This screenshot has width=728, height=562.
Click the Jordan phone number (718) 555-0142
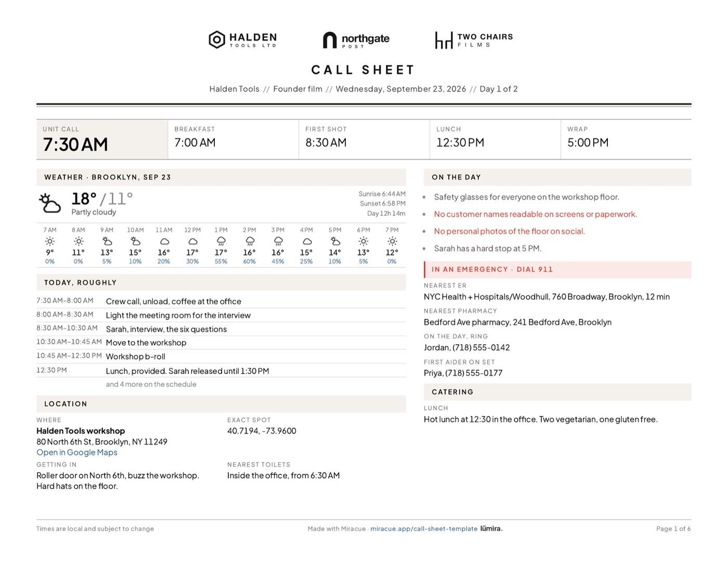point(481,347)
